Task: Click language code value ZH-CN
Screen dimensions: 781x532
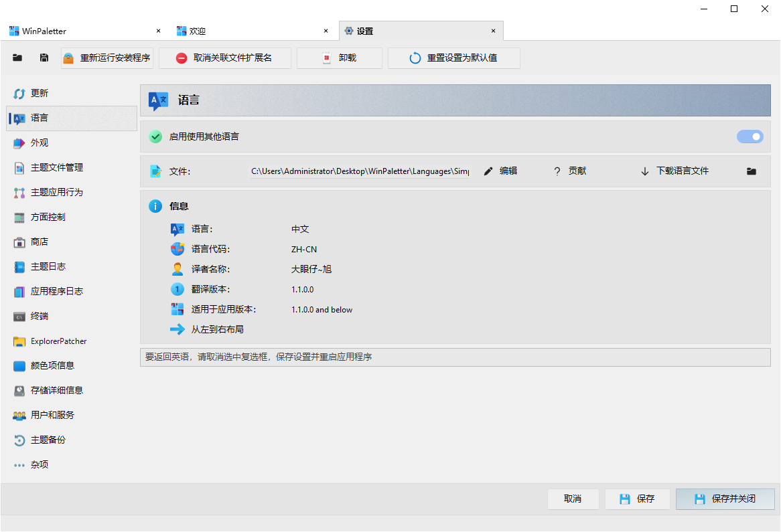Action: (x=304, y=250)
